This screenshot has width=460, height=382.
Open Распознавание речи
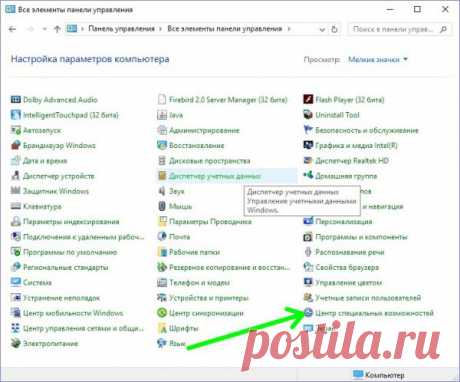(x=350, y=252)
